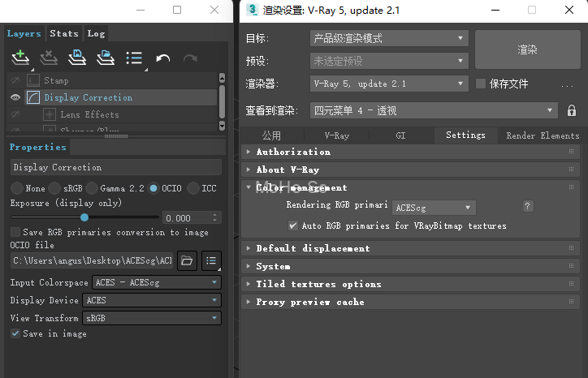Click the OCIO file path field
This screenshot has height=378, width=588.
(93, 260)
